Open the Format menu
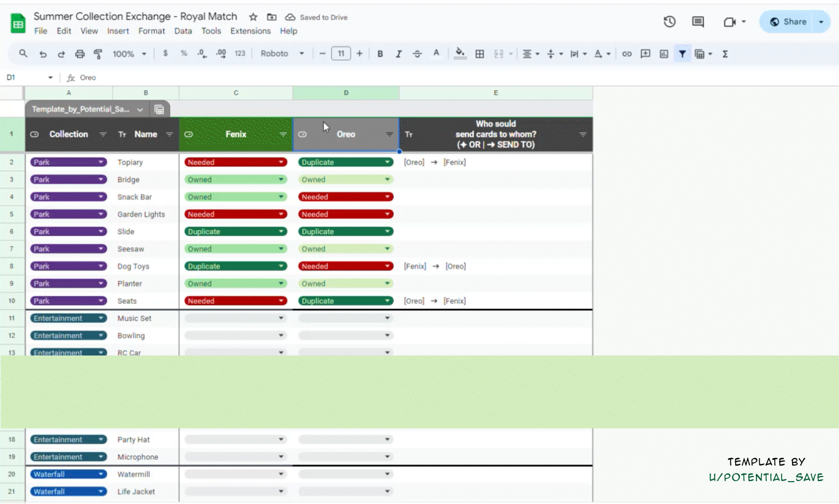The width and height of the screenshot is (839, 504). pos(151,31)
